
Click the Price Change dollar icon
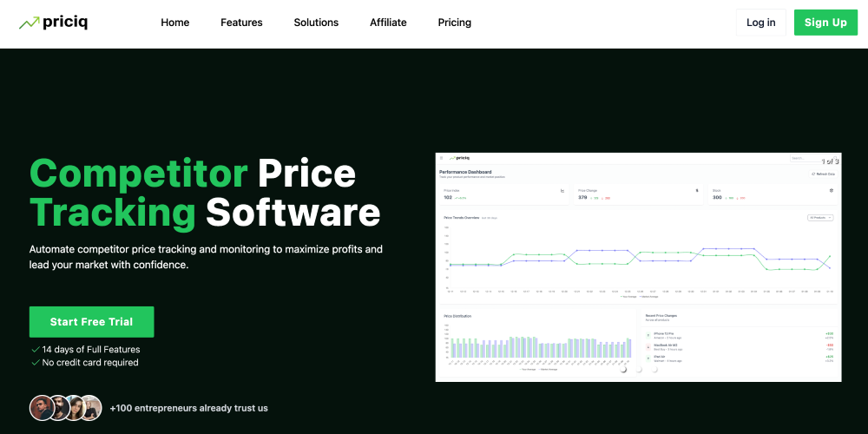(x=697, y=190)
